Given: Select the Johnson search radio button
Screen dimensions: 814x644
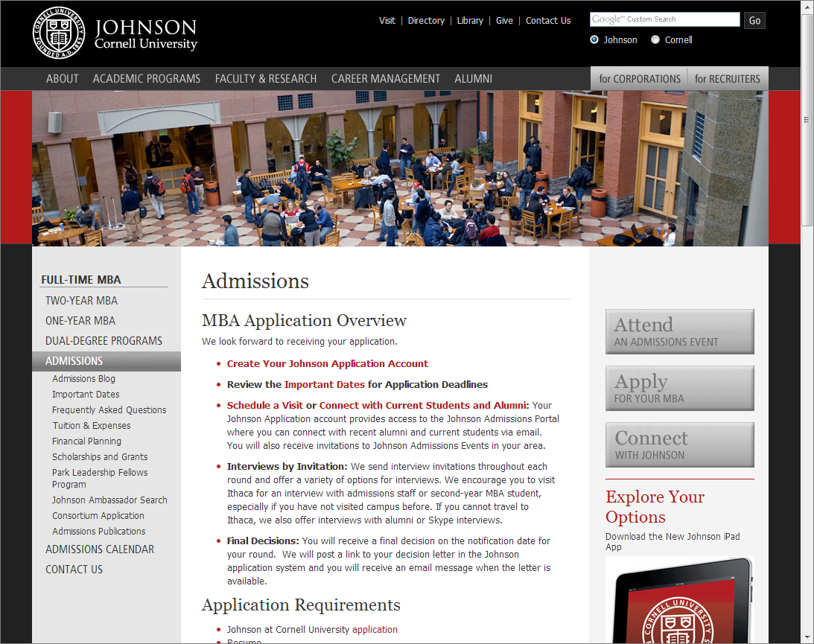Looking at the screenshot, I should pos(594,39).
